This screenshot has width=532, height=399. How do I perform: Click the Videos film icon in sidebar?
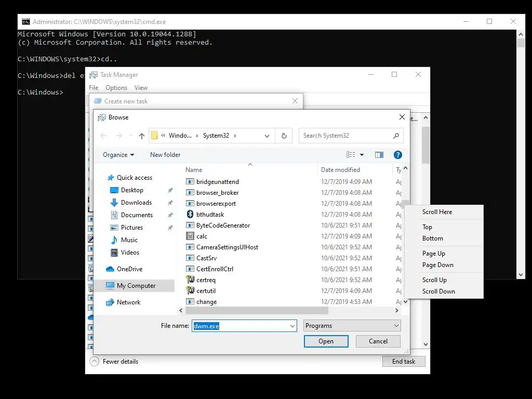point(114,252)
